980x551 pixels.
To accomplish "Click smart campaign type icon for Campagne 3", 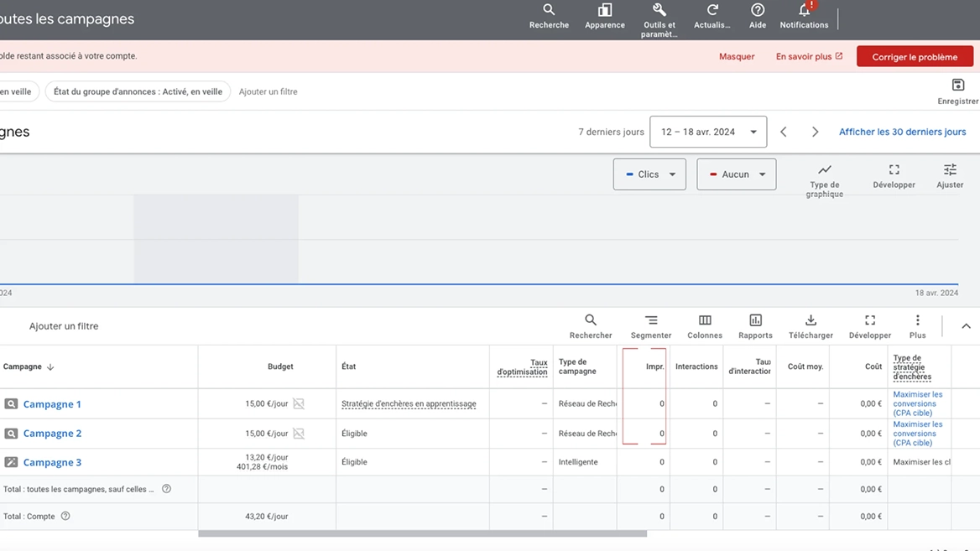I will tap(11, 462).
